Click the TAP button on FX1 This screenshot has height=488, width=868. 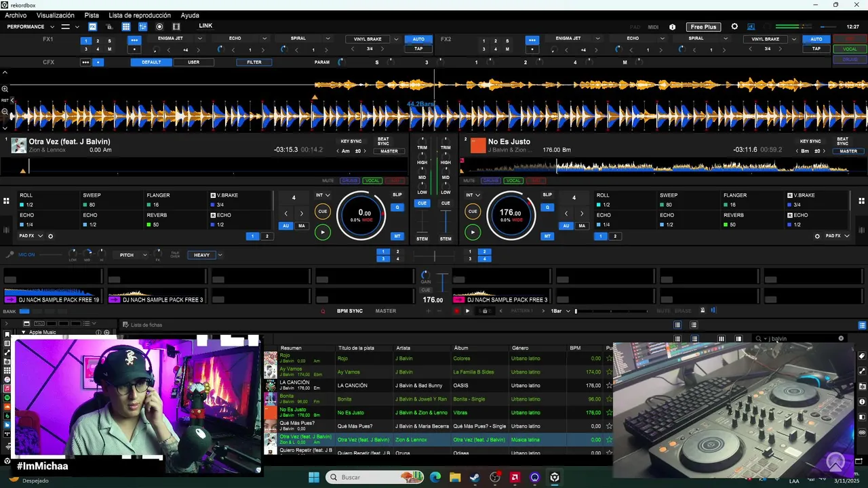(x=418, y=49)
